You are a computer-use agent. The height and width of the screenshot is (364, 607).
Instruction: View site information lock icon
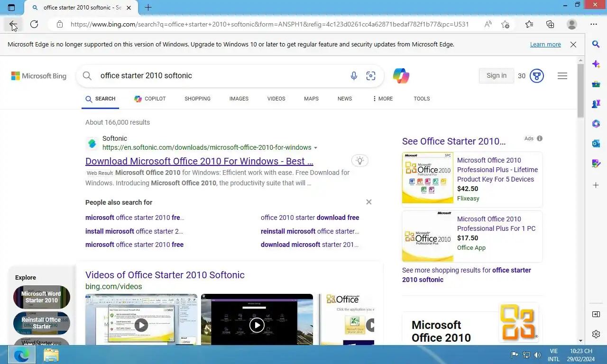59,24
